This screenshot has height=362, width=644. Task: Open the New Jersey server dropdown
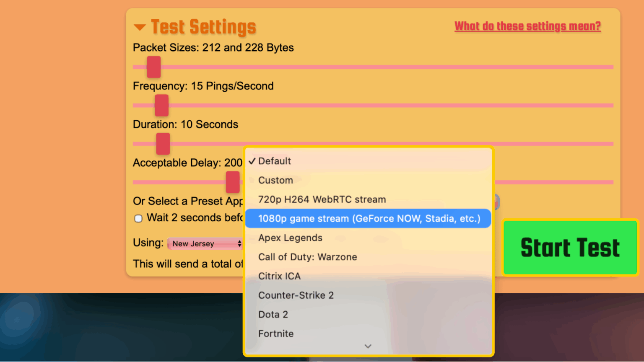(205, 243)
